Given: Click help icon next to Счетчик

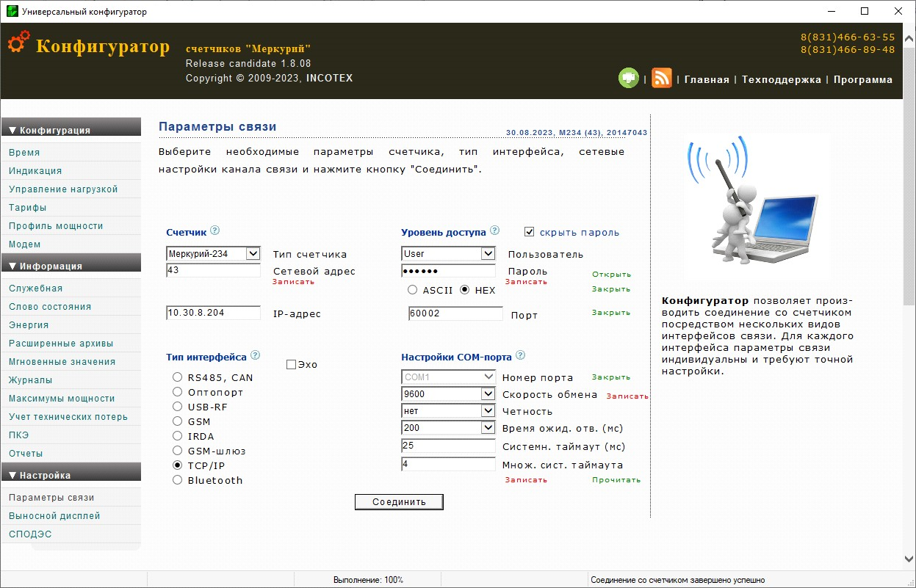Looking at the screenshot, I should click(214, 231).
